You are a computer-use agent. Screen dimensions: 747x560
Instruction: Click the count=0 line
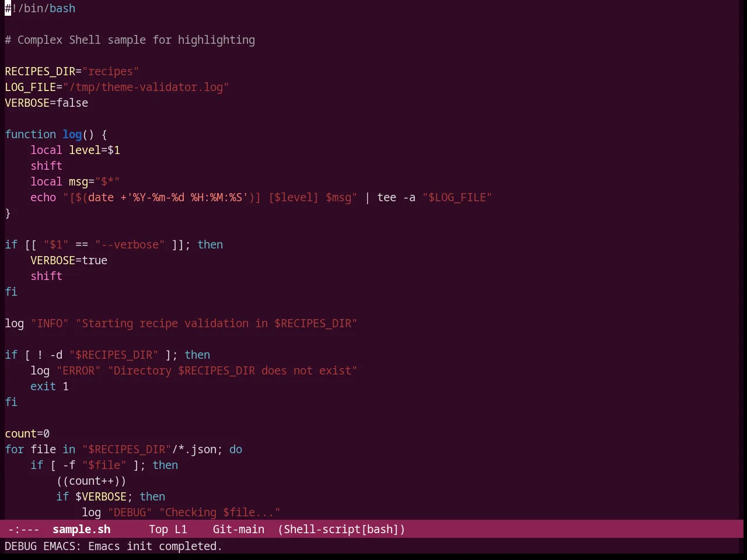pyautogui.click(x=27, y=433)
